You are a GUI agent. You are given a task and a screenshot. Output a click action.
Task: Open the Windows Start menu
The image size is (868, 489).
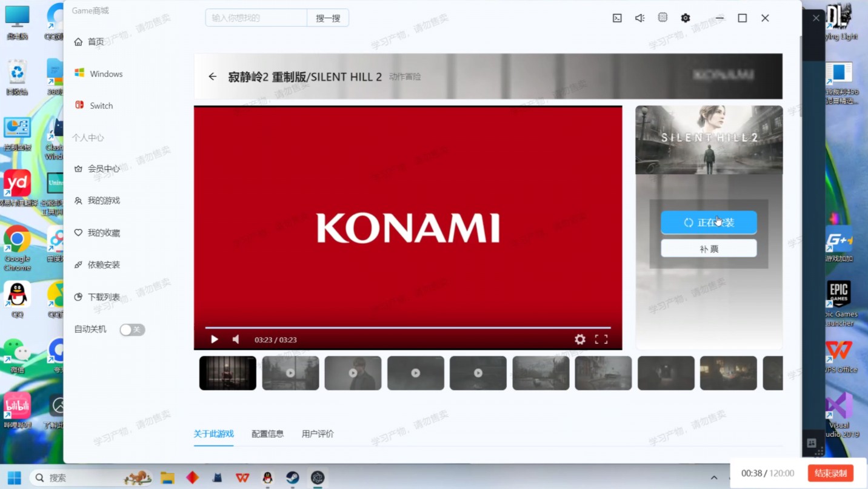pyautogui.click(x=15, y=478)
